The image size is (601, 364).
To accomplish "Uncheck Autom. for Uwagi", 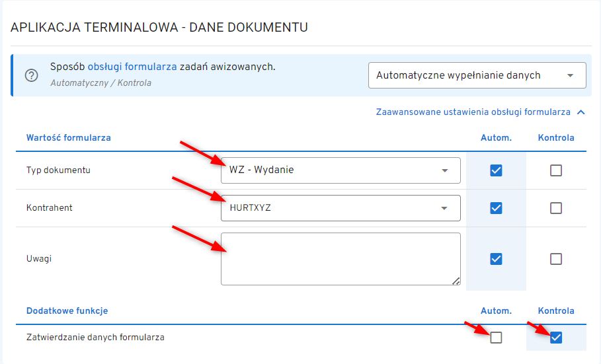I will 496,259.
